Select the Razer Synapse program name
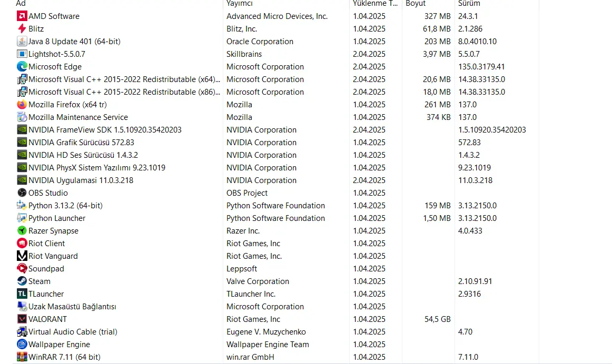Viewport: 612px width, 364px height. tap(54, 231)
